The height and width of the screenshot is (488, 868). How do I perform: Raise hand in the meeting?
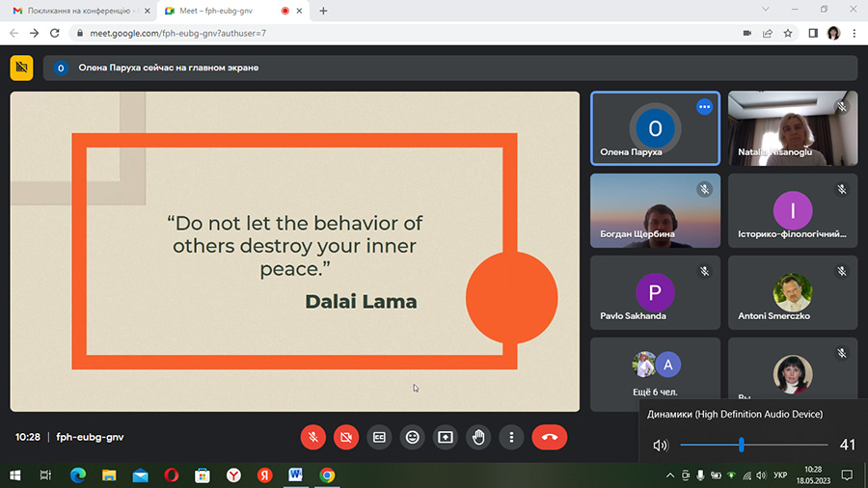478,437
